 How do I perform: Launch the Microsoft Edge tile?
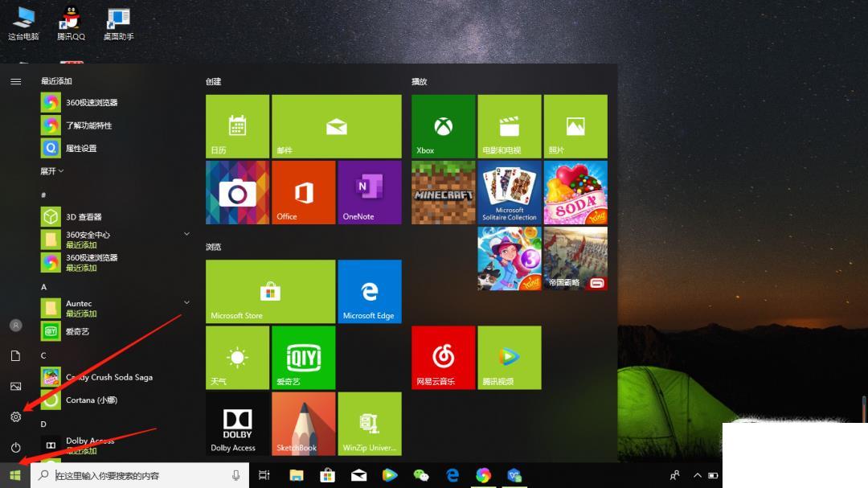pyautogui.click(x=370, y=291)
